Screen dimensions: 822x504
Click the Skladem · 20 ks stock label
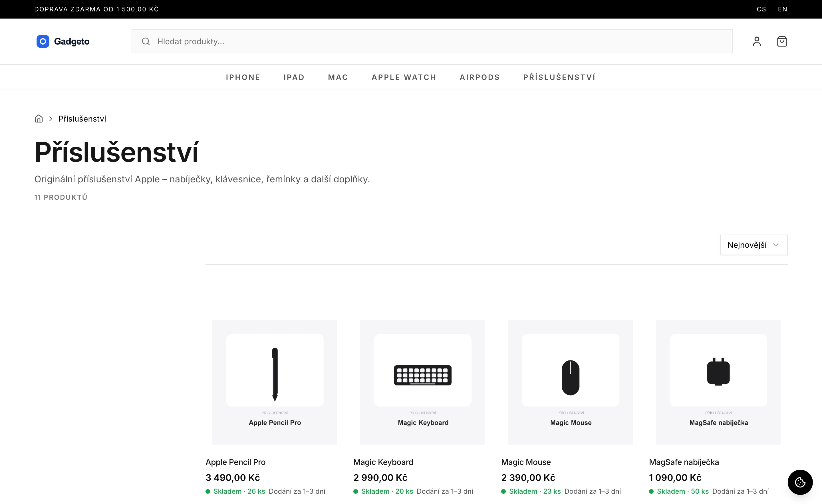tap(387, 491)
